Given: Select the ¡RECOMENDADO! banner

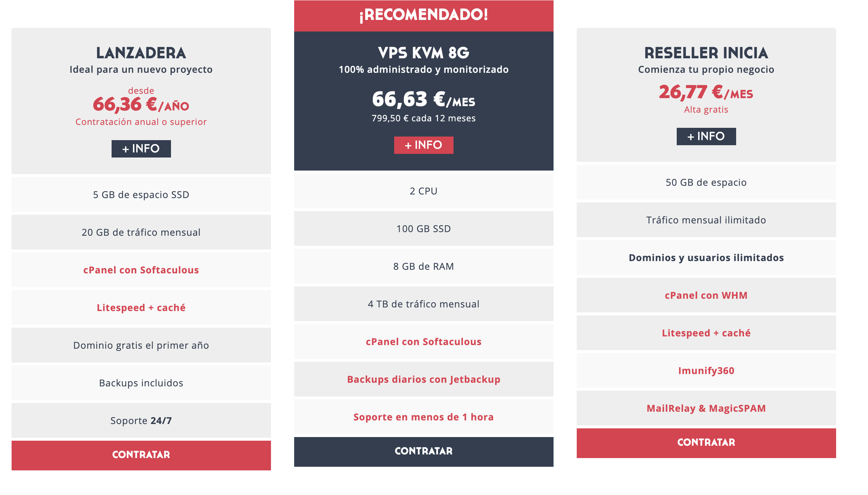Looking at the screenshot, I should click(x=423, y=16).
